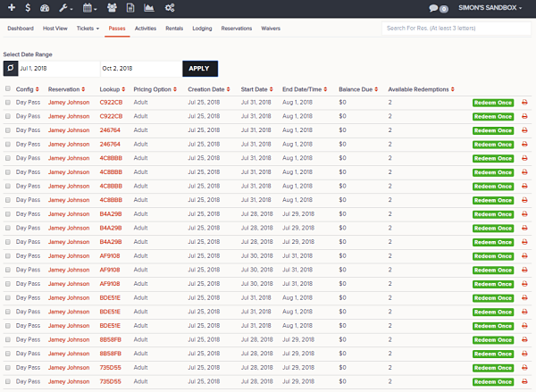Open the customers group icon
This screenshot has height=392, width=536.
point(112,7)
